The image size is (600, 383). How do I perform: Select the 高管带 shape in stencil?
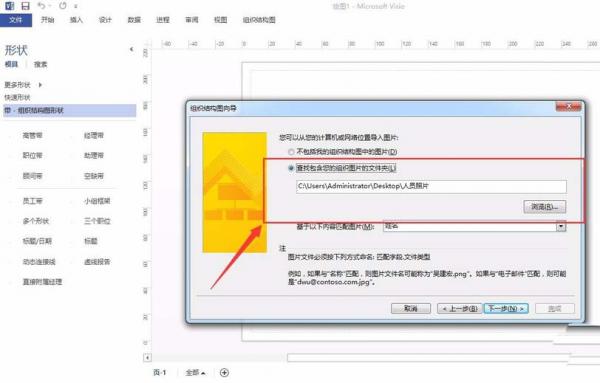(x=33, y=135)
